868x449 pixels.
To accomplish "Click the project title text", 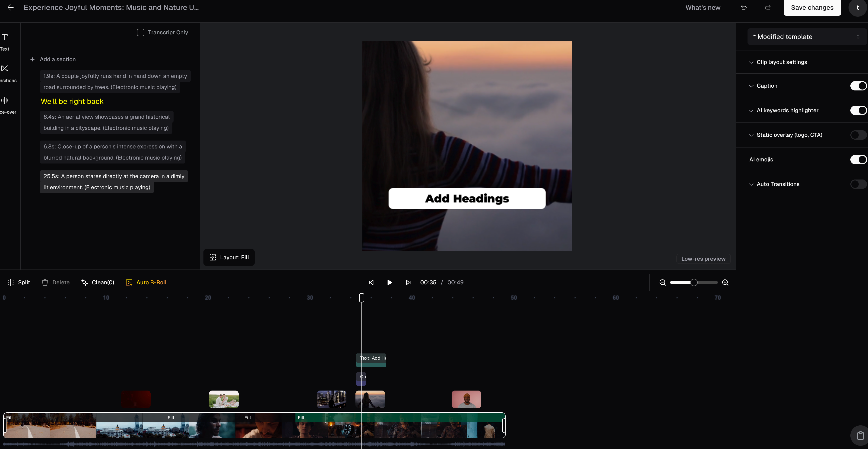I will click(x=111, y=7).
